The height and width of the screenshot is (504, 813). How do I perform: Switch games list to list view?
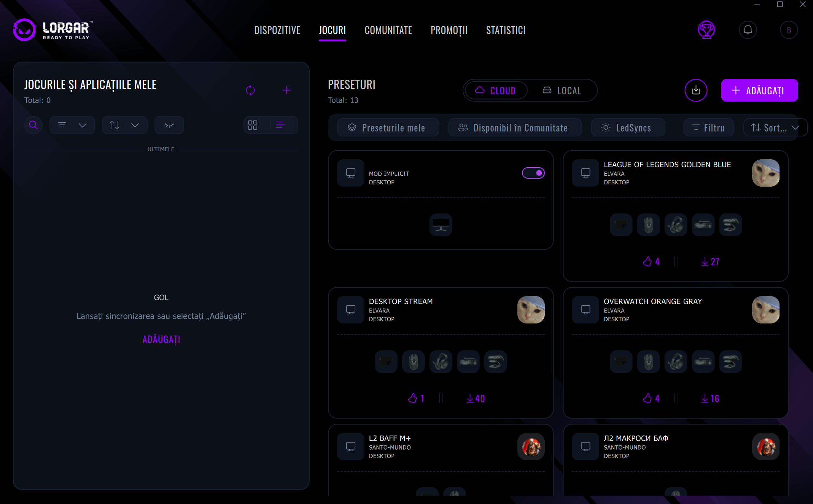pyautogui.click(x=281, y=125)
